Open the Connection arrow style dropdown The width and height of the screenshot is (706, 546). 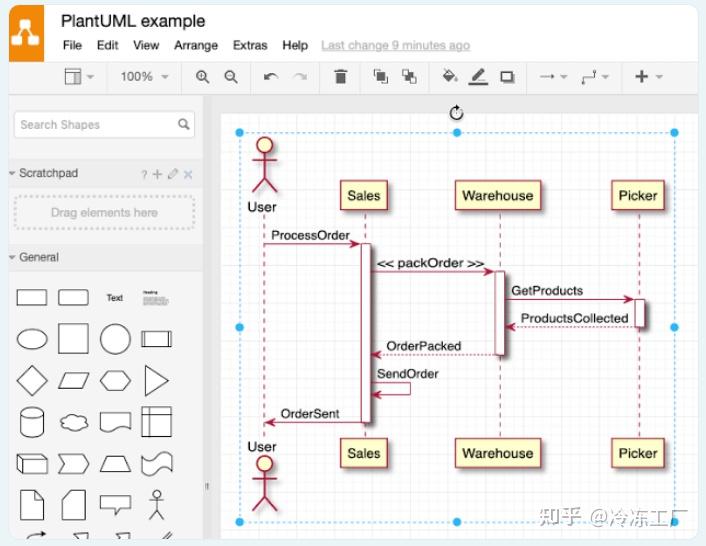[553, 77]
